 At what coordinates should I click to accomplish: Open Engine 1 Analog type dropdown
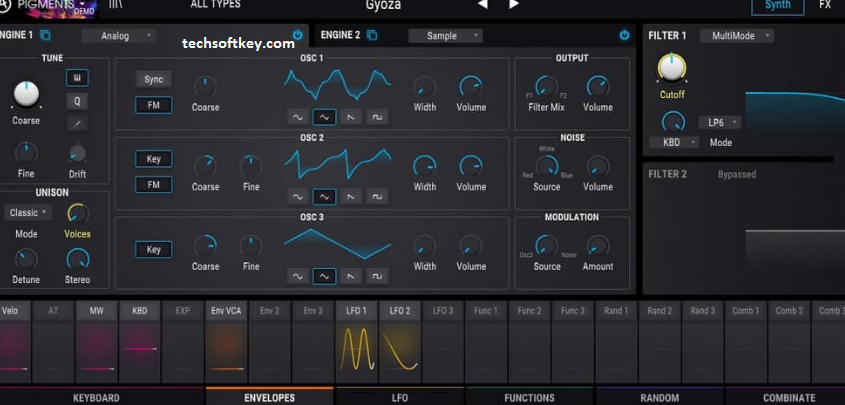(119, 36)
